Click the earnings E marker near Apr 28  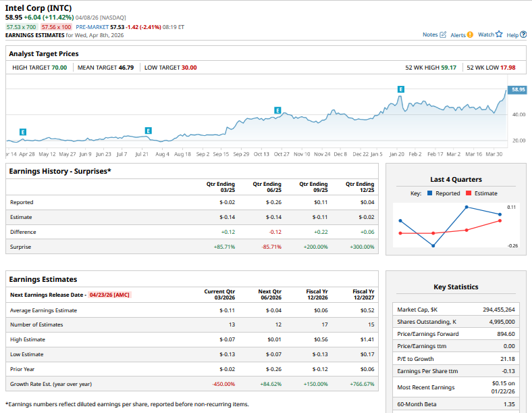coord(24,132)
